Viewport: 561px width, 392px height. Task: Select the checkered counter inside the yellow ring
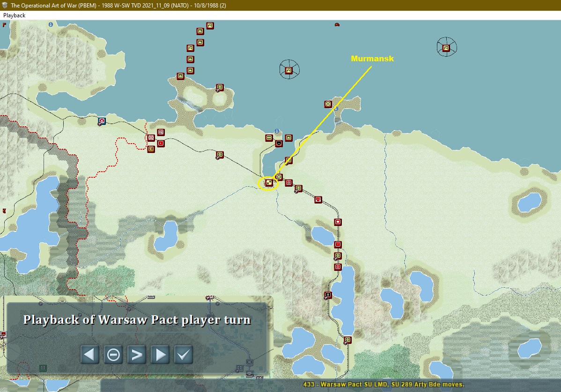[x=269, y=182]
